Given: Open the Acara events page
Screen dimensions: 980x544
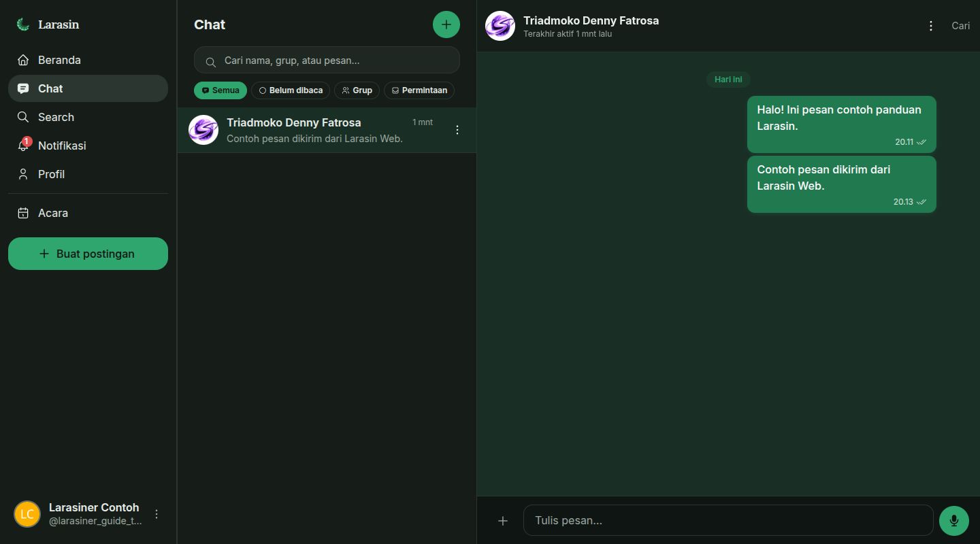Looking at the screenshot, I should click(x=88, y=213).
